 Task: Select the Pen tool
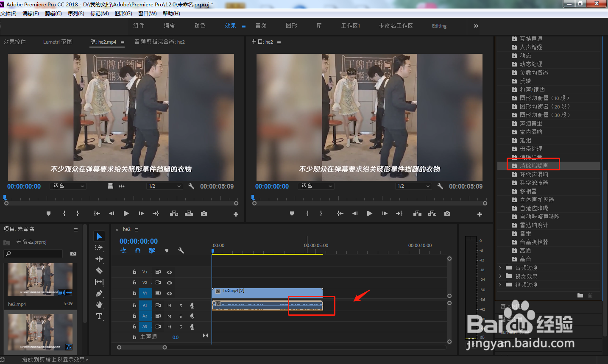point(99,293)
